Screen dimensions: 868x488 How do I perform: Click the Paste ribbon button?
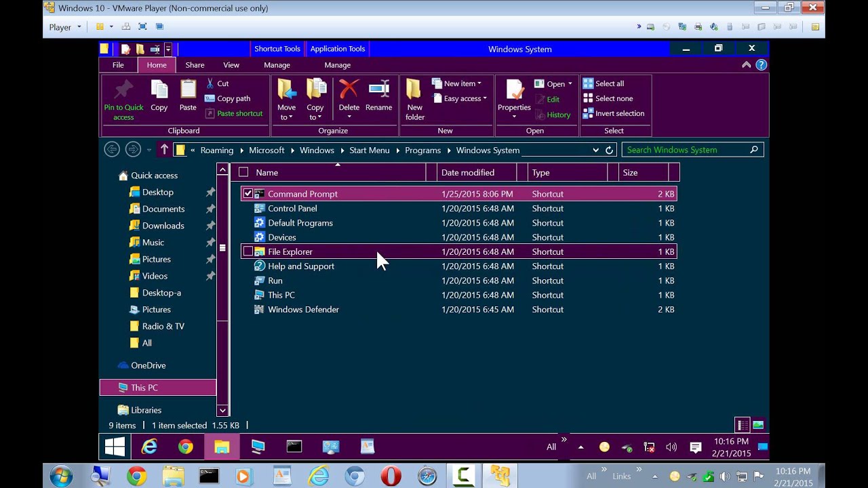[x=188, y=95]
